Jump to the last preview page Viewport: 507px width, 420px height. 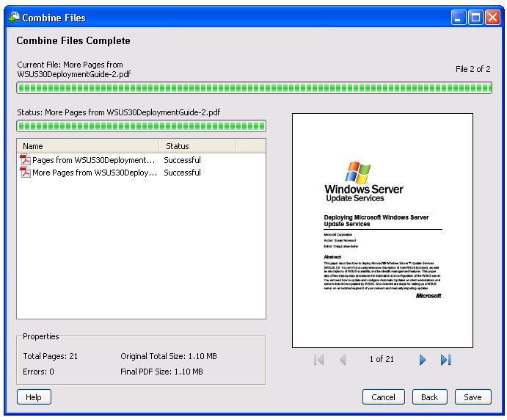click(x=446, y=360)
